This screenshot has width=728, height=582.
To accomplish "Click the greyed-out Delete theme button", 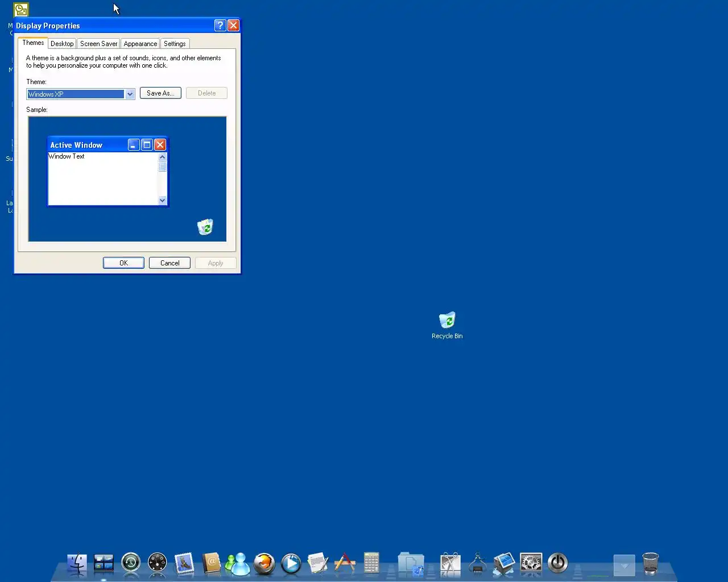I will point(206,93).
